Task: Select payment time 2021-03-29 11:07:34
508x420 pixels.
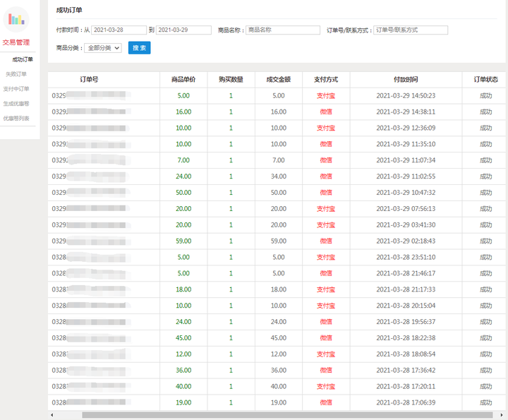Action: 406,160
